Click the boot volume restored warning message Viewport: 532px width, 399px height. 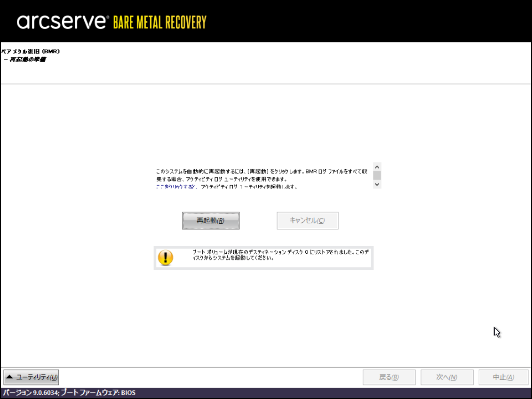coord(280,255)
